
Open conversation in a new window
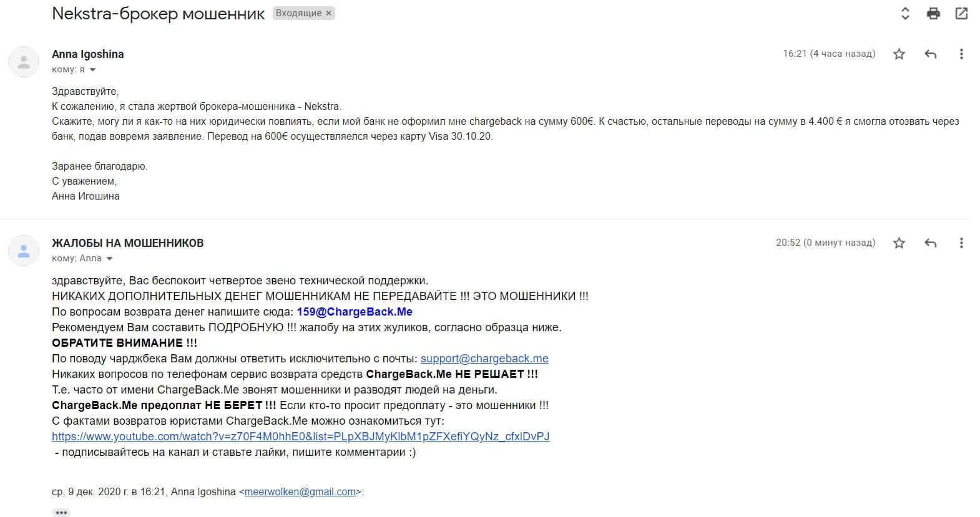tap(961, 13)
